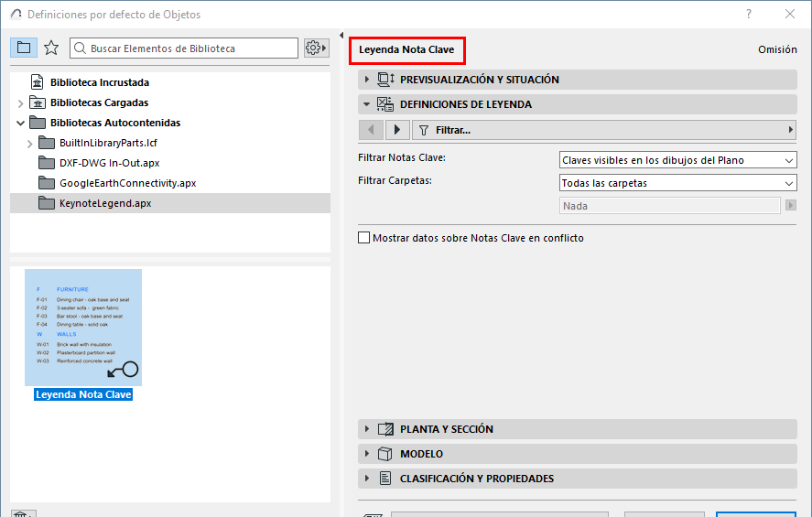The width and height of the screenshot is (812, 517).
Task: Collapse left panel with small arrow
Action: click(x=341, y=35)
